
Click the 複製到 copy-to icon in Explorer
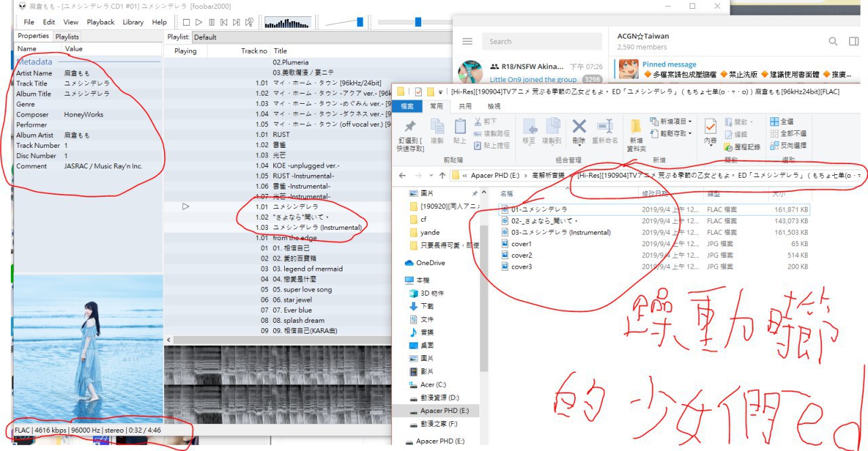pyautogui.click(x=553, y=132)
